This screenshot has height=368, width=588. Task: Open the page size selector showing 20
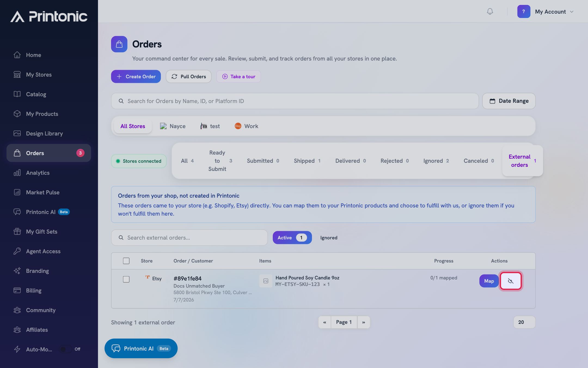524,322
